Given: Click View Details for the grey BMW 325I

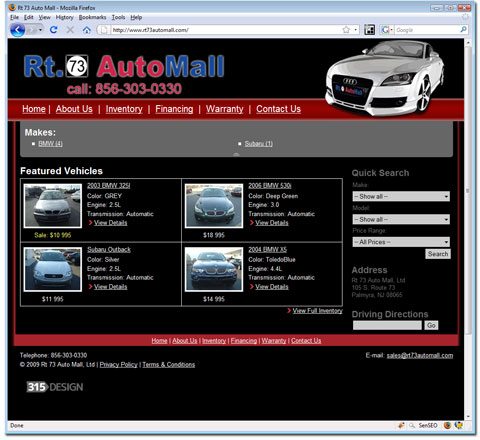Looking at the screenshot, I should (x=110, y=223).
